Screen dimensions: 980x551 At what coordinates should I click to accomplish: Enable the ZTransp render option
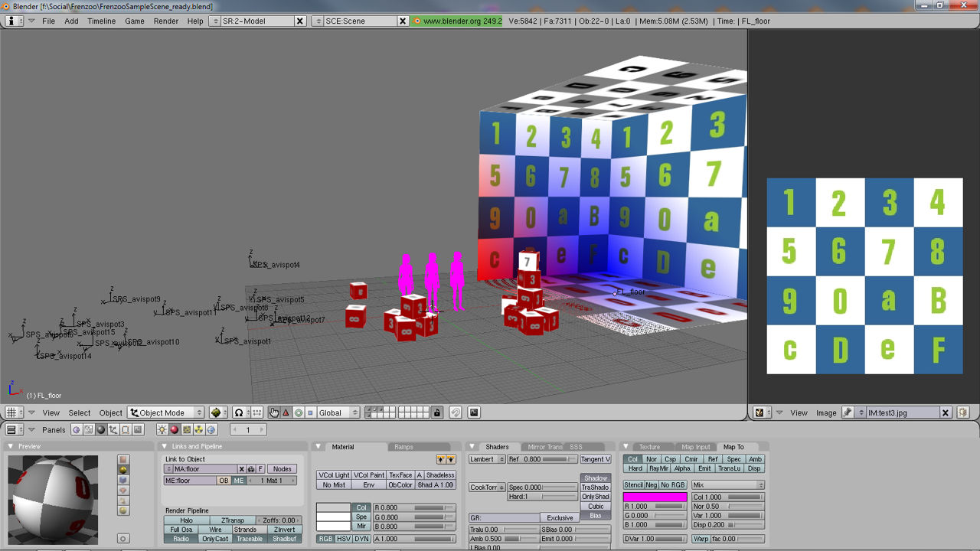coord(232,520)
